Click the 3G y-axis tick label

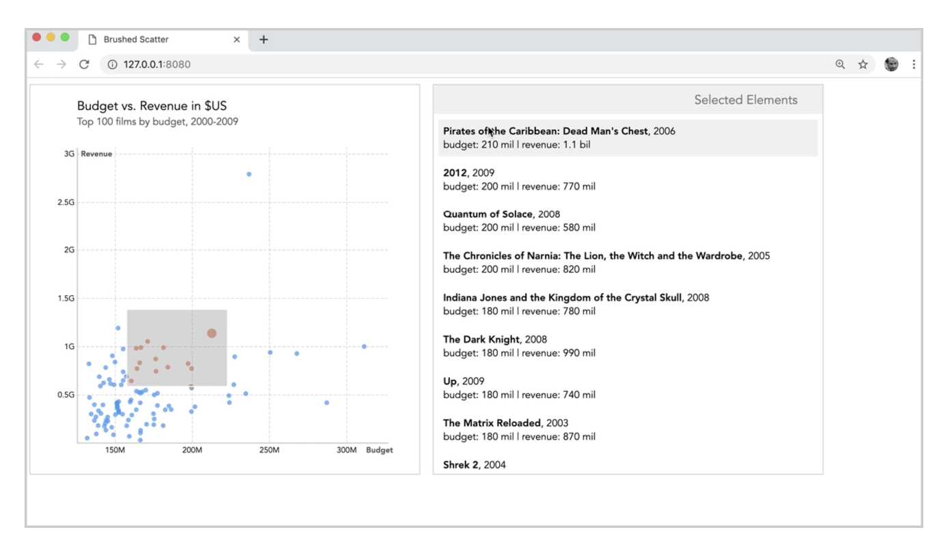[x=69, y=154]
